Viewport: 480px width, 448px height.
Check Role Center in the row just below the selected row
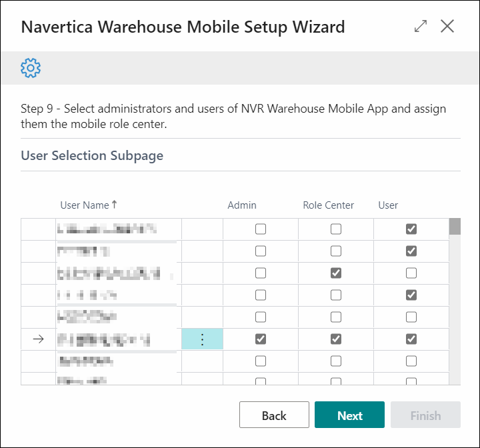pyautogui.click(x=336, y=361)
